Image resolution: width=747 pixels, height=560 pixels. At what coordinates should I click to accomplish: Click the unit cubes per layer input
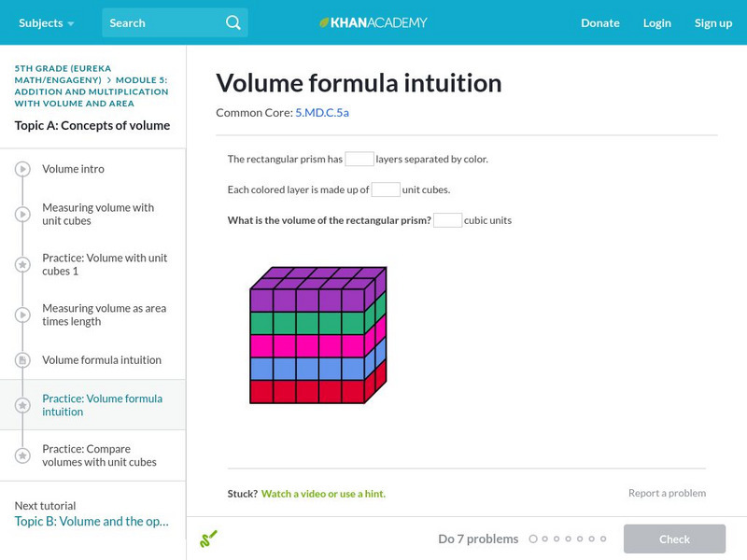click(386, 189)
